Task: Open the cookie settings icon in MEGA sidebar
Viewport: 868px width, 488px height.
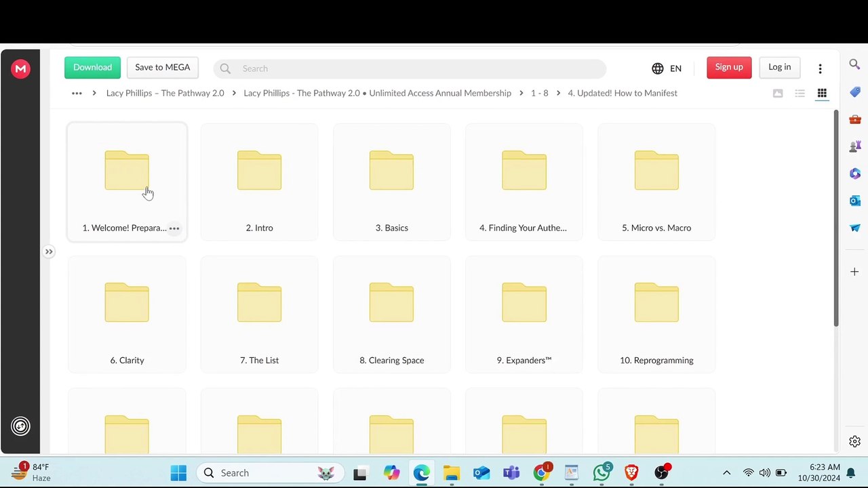Action: (x=20, y=426)
